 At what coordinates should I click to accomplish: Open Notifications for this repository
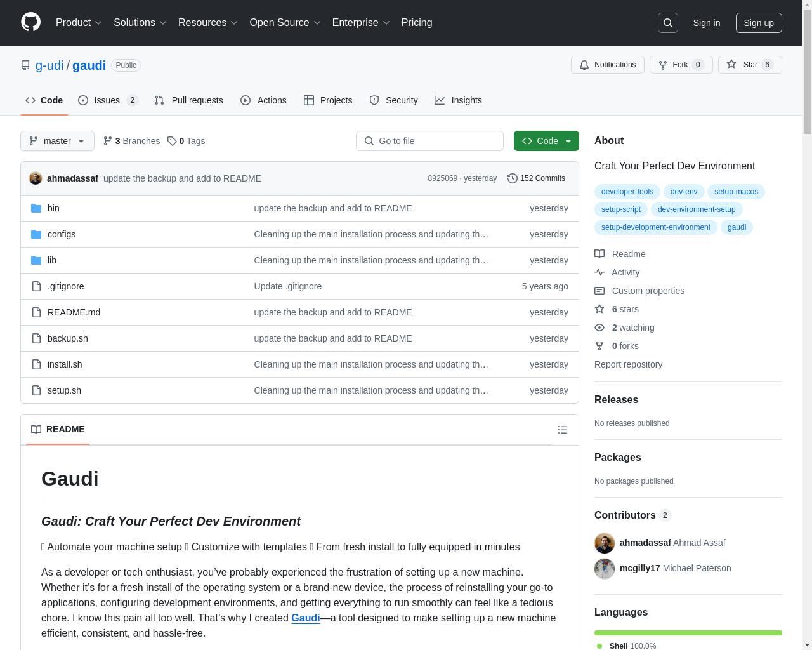coord(608,65)
